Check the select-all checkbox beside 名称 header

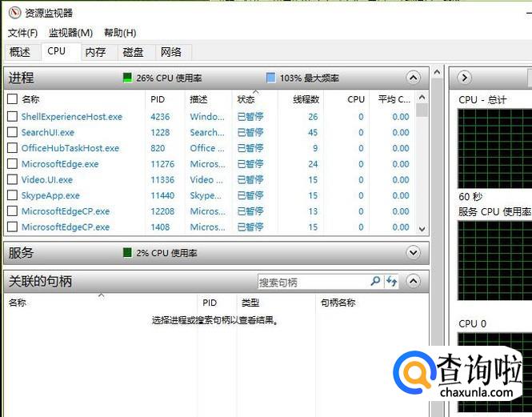[12, 99]
